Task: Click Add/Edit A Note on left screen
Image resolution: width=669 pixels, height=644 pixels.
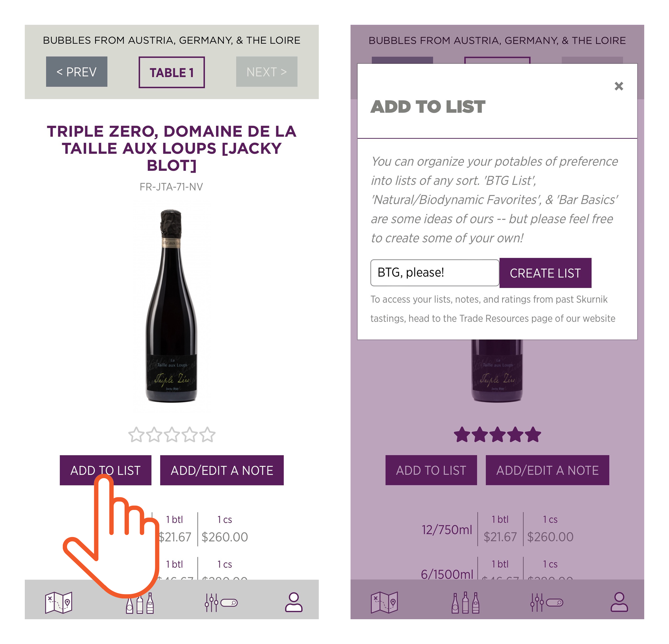Action: click(222, 470)
